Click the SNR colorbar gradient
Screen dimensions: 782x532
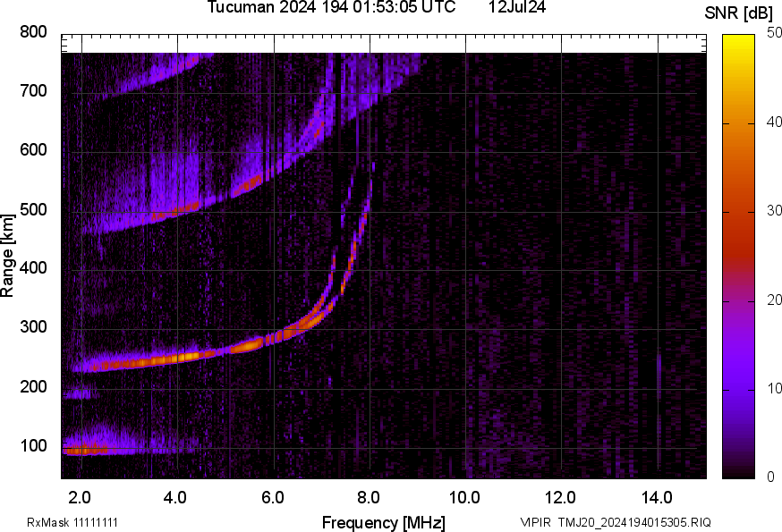pyautogui.click(x=739, y=257)
